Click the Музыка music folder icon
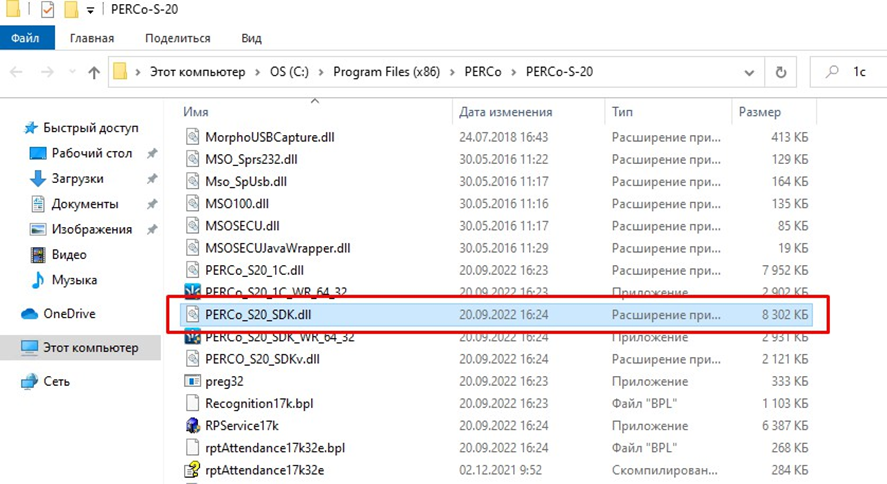Image resolution: width=887 pixels, height=484 pixels. coord(38,280)
